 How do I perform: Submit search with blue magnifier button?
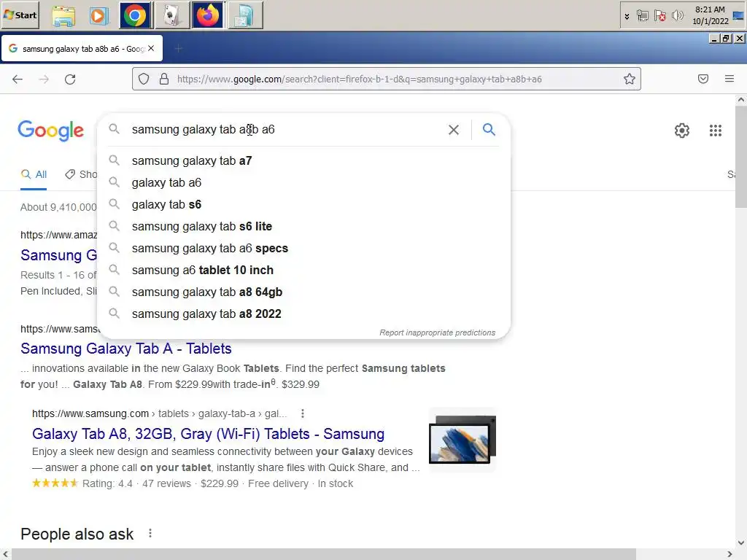pyautogui.click(x=489, y=130)
